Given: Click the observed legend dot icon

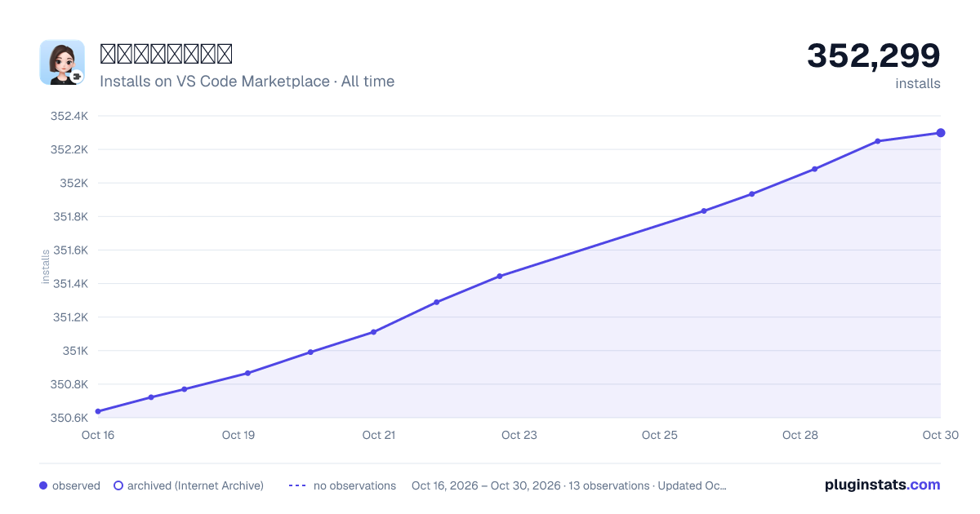Looking at the screenshot, I should tap(43, 485).
